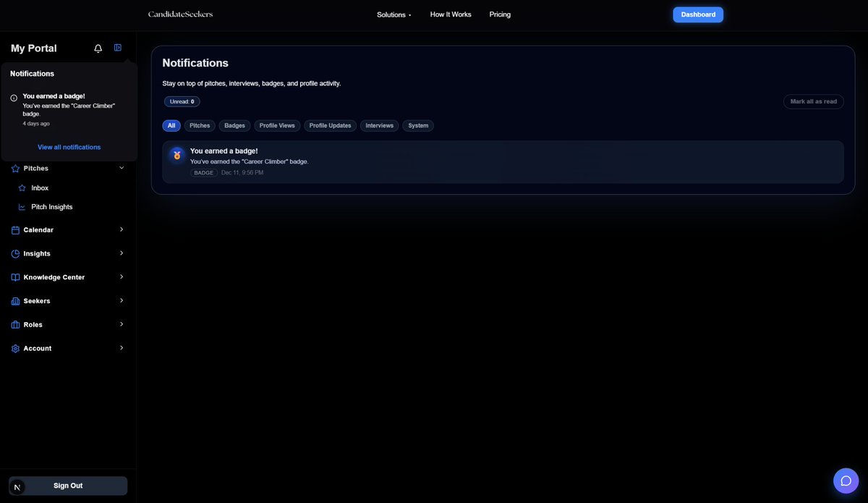Screen dimensions: 868x503
Task: Click the Inbox star icon
Action: pyautogui.click(x=22, y=188)
